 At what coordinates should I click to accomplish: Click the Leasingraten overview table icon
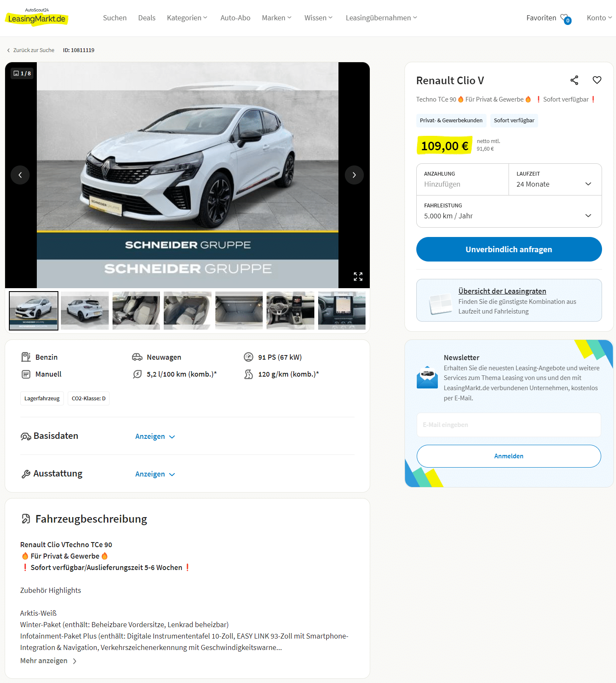[440, 304]
